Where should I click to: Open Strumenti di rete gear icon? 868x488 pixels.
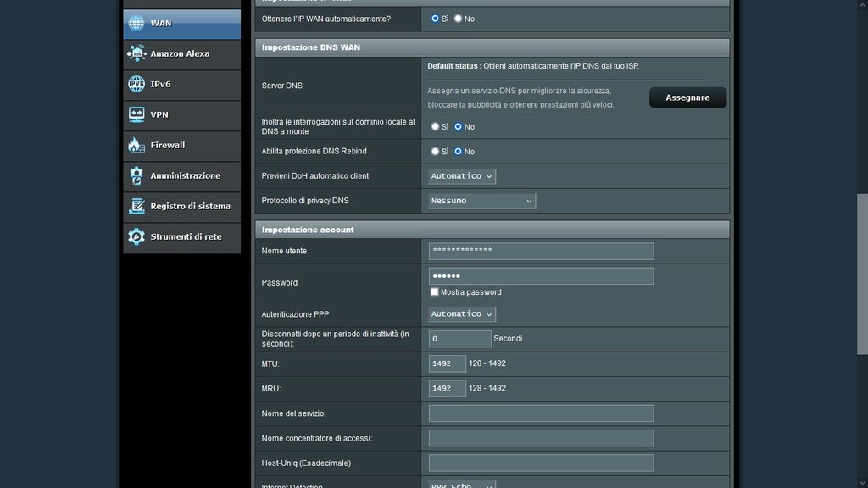pyautogui.click(x=136, y=236)
